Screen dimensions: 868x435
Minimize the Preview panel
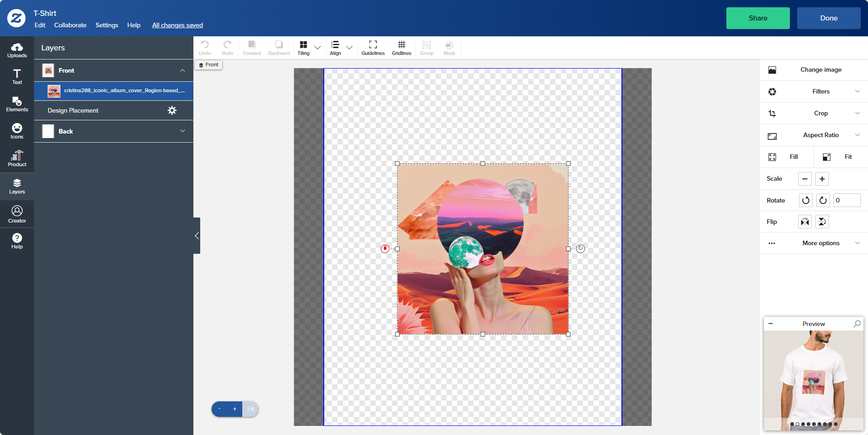770,324
